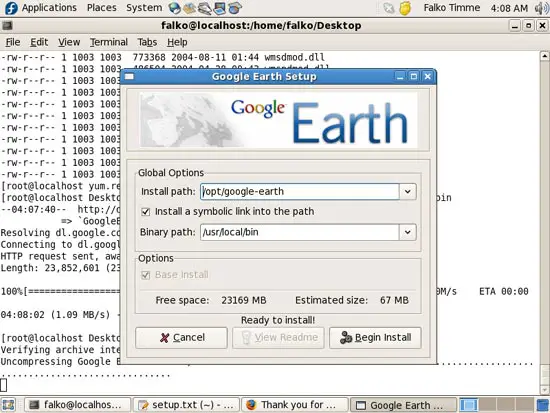Open the Places menu in top panel
Image resolution: width=550 pixels, height=413 pixels.
tap(102, 8)
